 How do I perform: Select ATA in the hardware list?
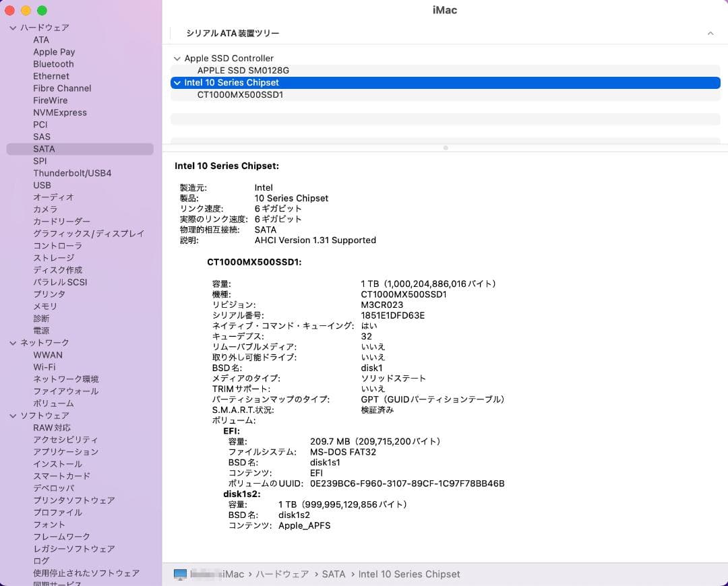tap(41, 40)
